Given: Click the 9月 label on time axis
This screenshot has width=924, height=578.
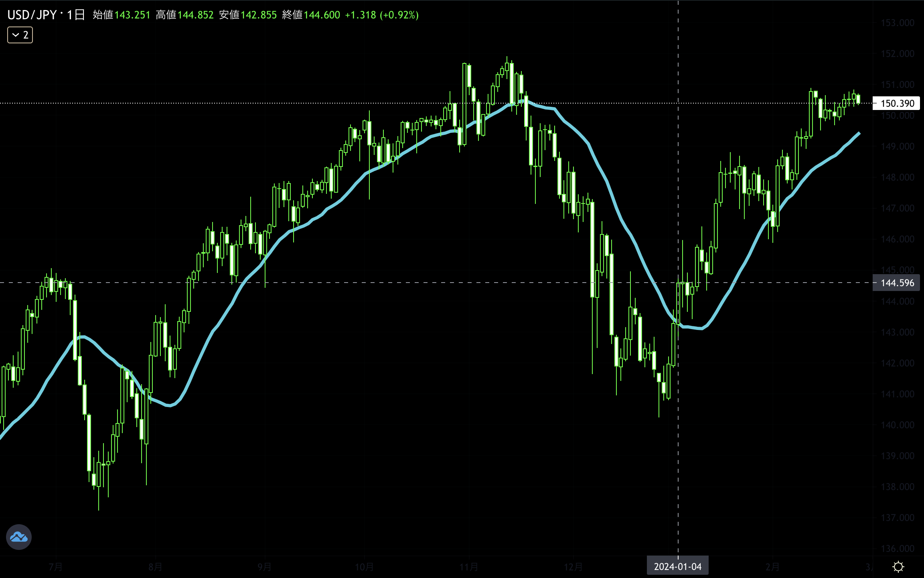Looking at the screenshot, I should click(264, 567).
